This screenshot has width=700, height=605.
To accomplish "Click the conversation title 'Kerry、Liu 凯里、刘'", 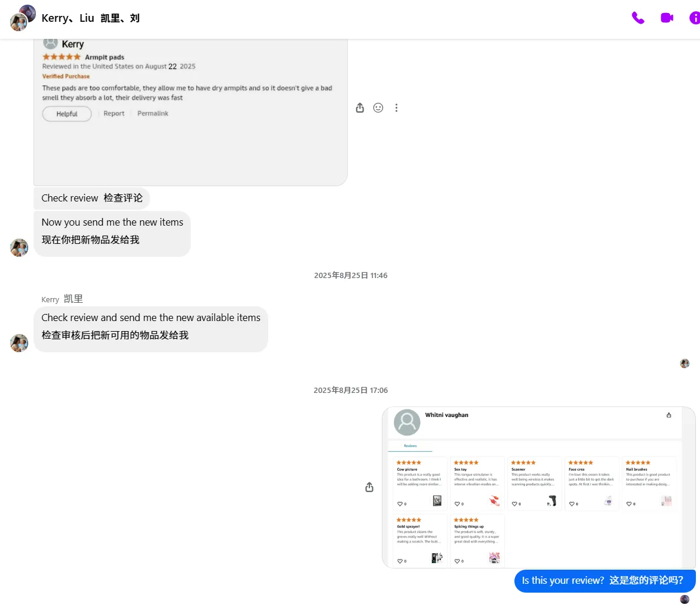I will click(91, 18).
